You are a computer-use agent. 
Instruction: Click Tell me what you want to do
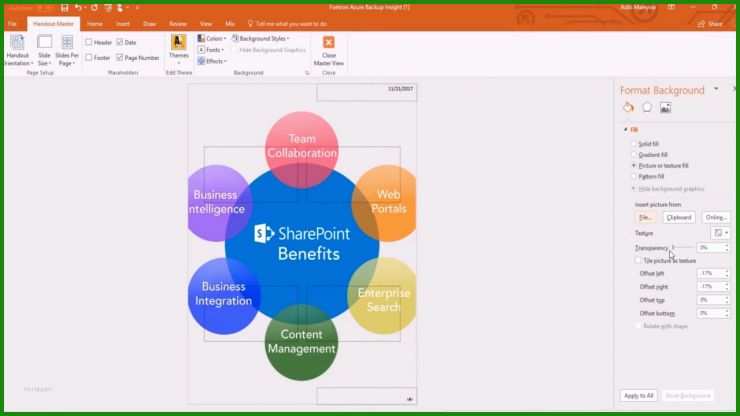pos(287,24)
